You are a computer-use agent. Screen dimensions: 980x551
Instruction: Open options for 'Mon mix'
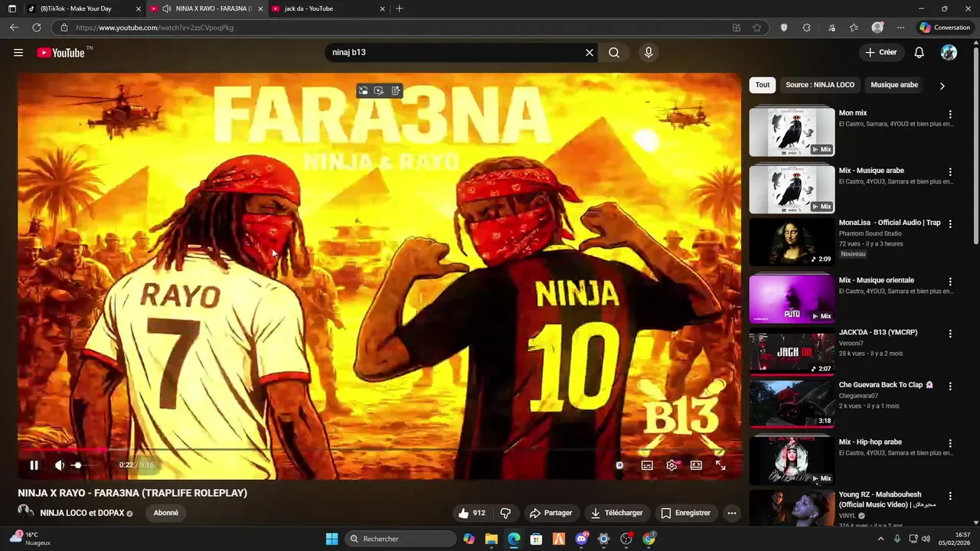(950, 115)
